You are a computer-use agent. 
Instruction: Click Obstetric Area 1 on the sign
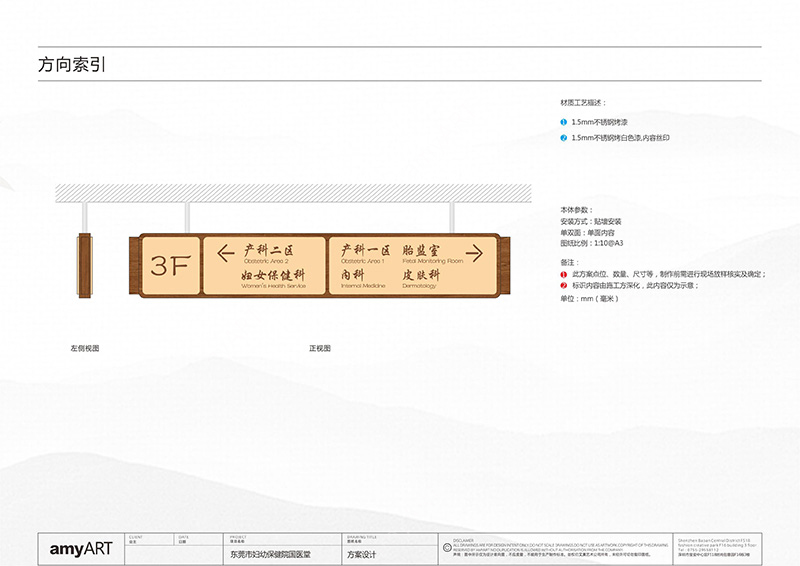tap(362, 261)
